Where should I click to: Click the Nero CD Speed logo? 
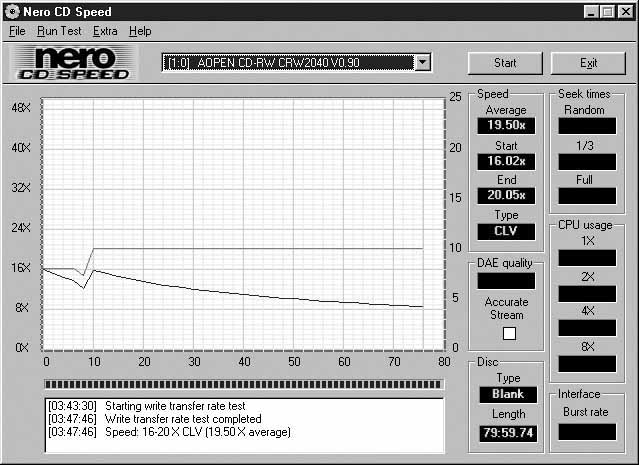coord(70,63)
